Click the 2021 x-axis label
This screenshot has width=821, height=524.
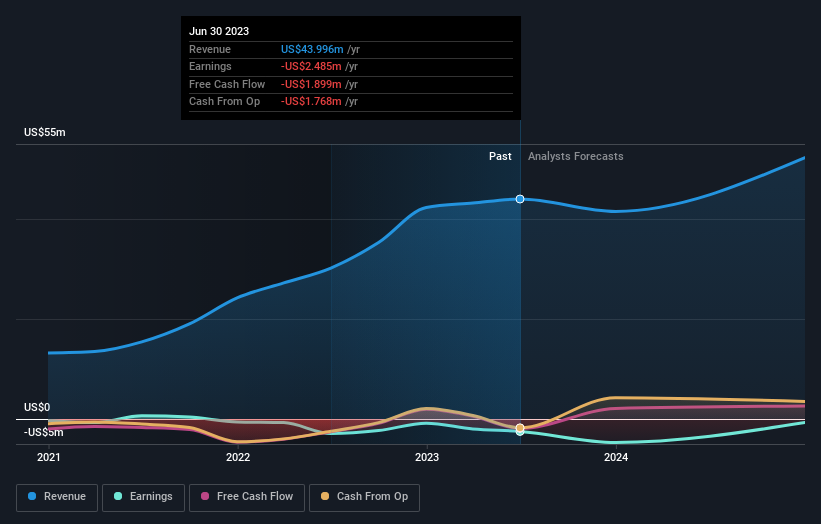(49, 458)
